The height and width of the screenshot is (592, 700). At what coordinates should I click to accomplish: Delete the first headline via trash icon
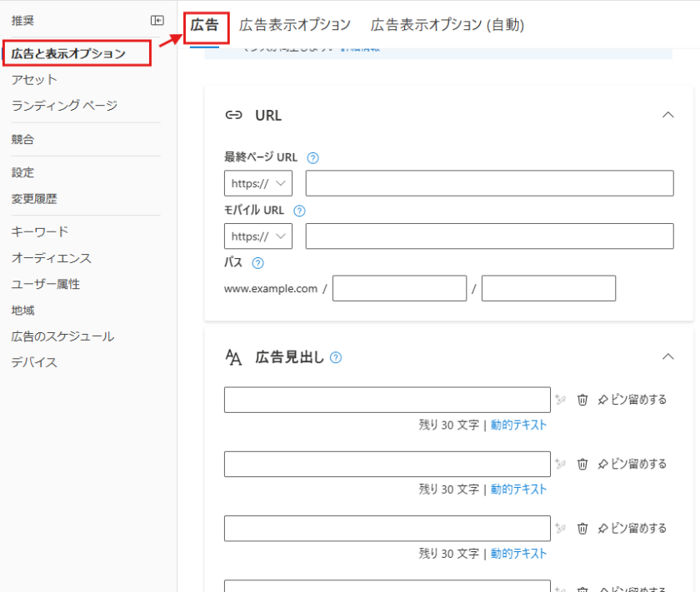583,400
